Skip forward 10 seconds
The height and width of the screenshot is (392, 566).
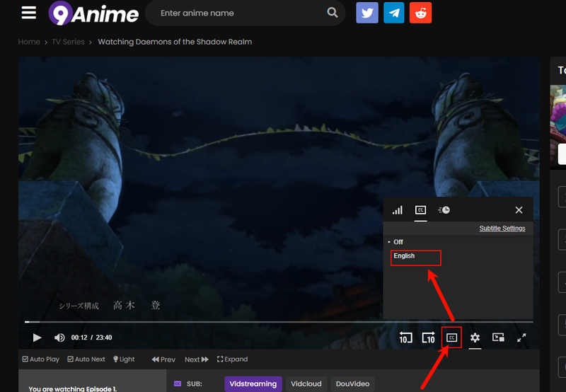[x=429, y=338]
